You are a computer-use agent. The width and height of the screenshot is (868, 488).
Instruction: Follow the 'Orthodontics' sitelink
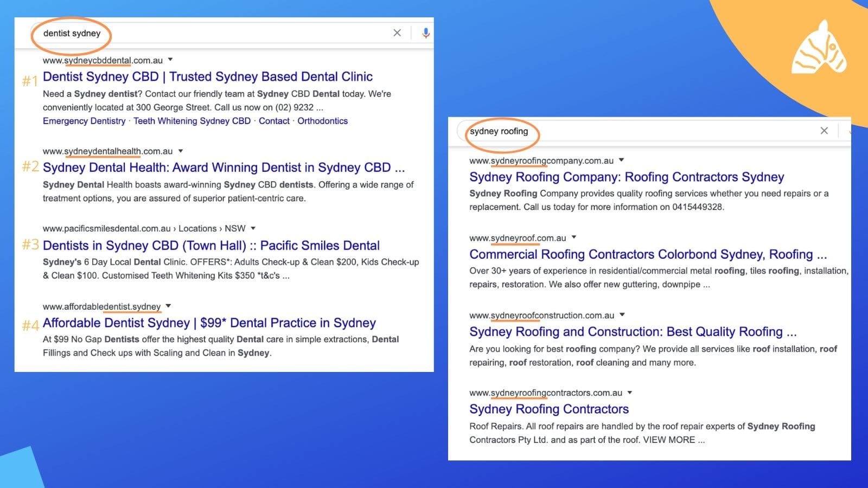click(x=322, y=121)
